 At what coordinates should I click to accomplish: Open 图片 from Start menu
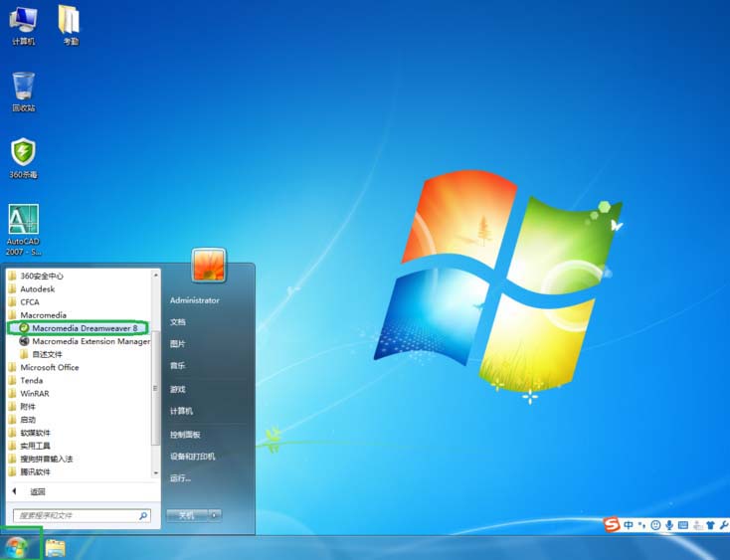click(x=178, y=344)
